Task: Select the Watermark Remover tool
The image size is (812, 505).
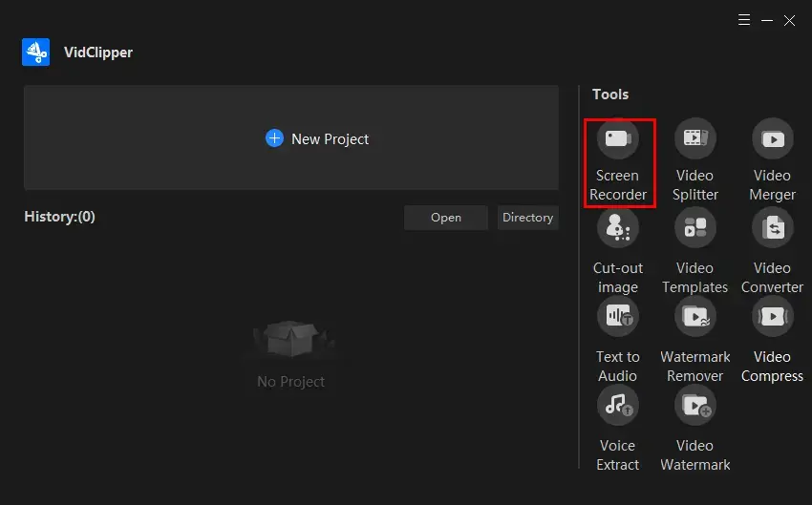Action: tap(694, 318)
